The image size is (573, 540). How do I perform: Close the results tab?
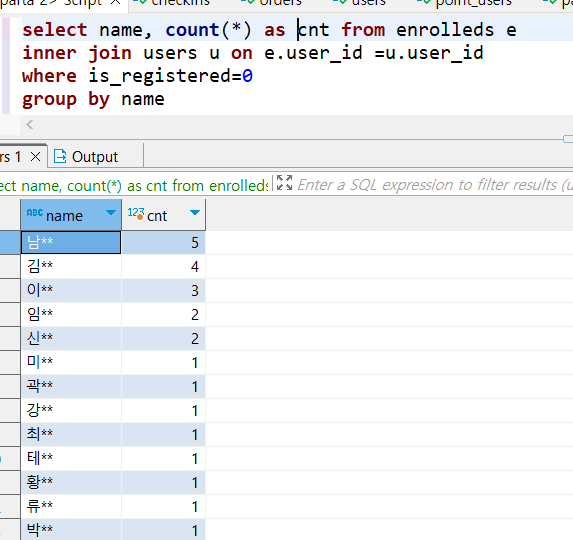(x=35, y=157)
